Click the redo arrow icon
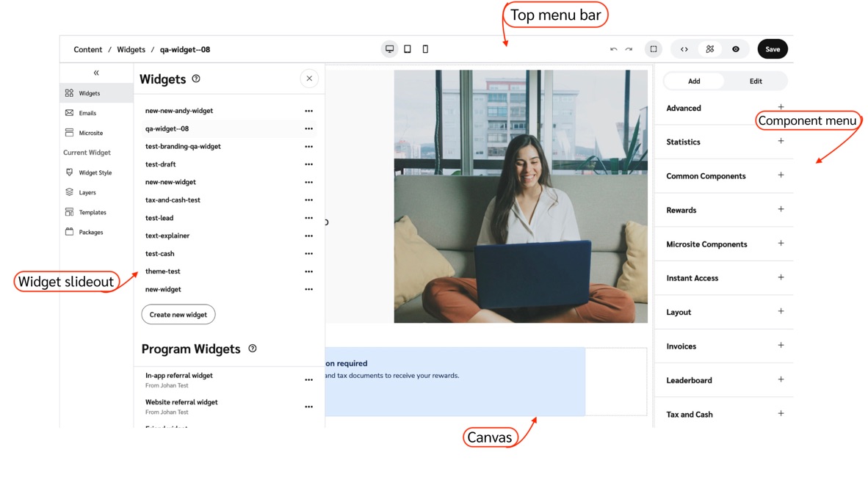Image resolution: width=868 pixels, height=488 pixels. [x=629, y=49]
